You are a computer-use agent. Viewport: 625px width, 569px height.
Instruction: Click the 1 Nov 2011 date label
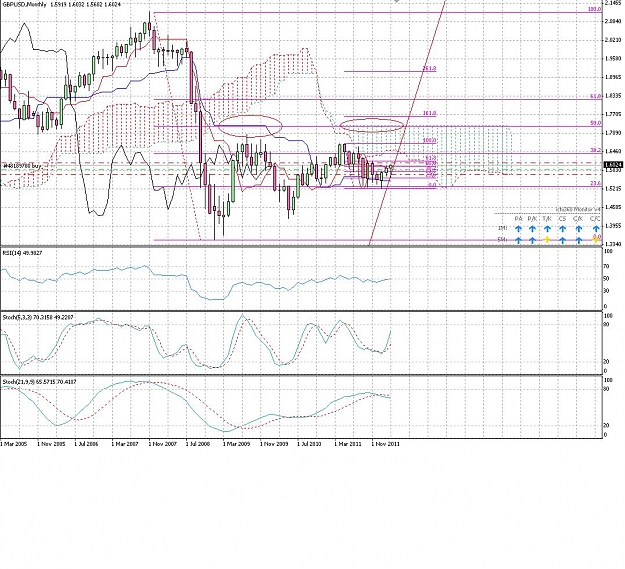(385, 443)
